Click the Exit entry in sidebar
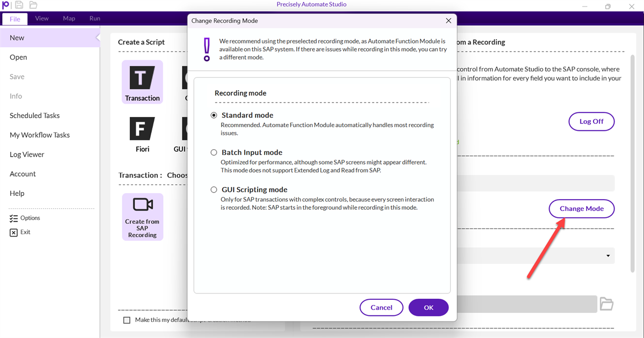The width and height of the screenshot is (644, 338). coord(20,232)
